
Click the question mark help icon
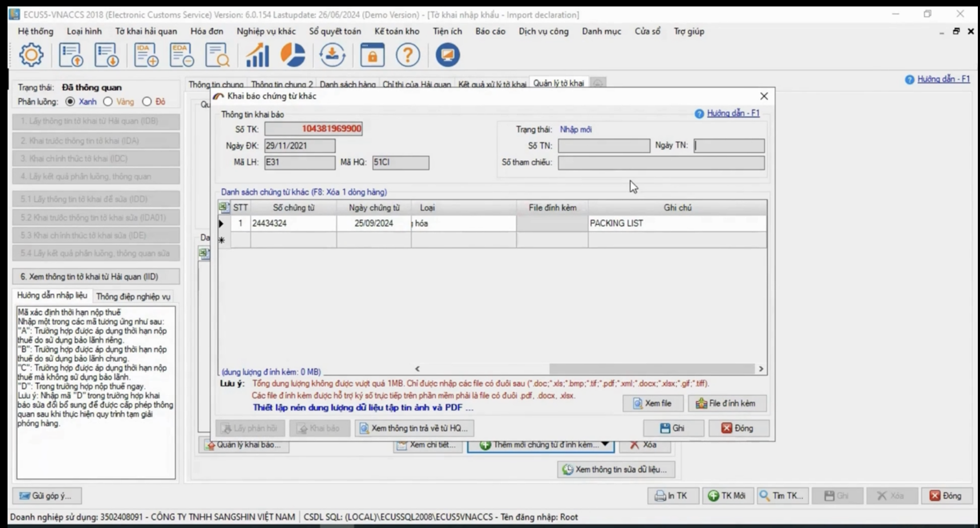tap(408, 55)
